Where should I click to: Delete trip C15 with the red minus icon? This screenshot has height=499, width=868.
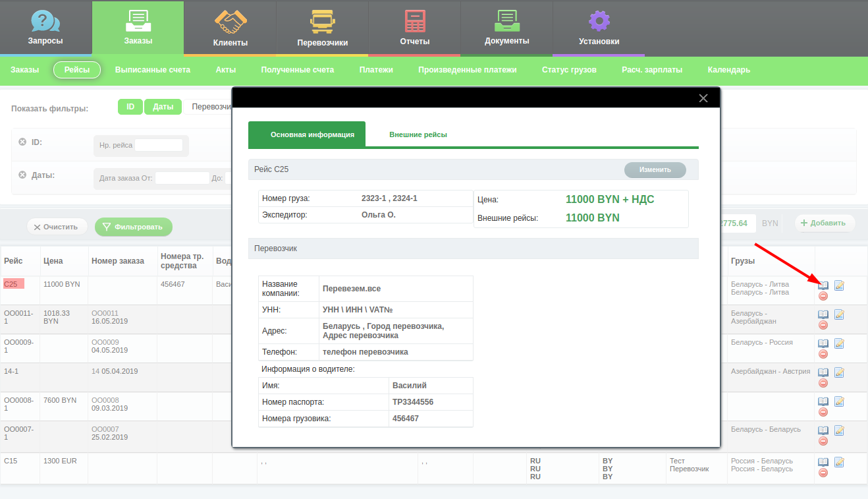coord(823,473)
